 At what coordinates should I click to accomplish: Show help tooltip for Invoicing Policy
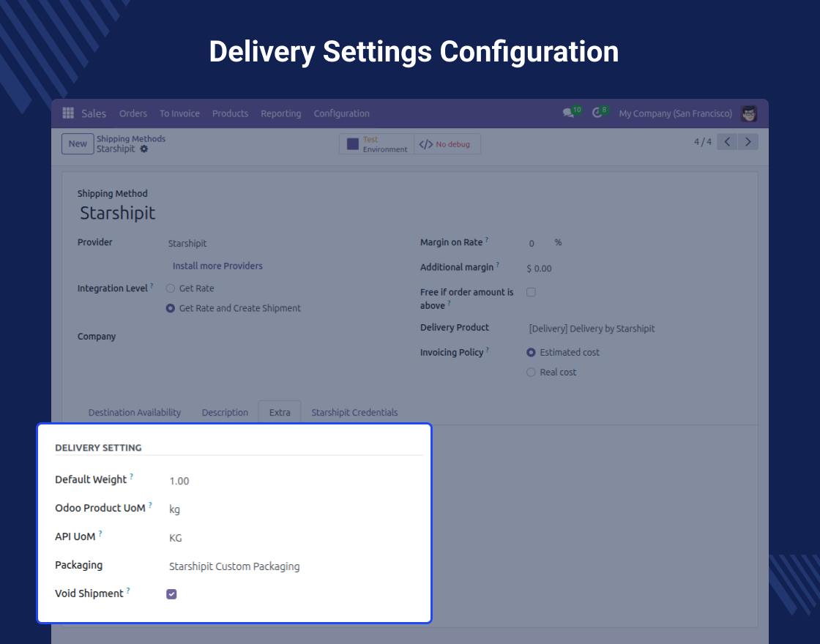(x=488, y=349)
